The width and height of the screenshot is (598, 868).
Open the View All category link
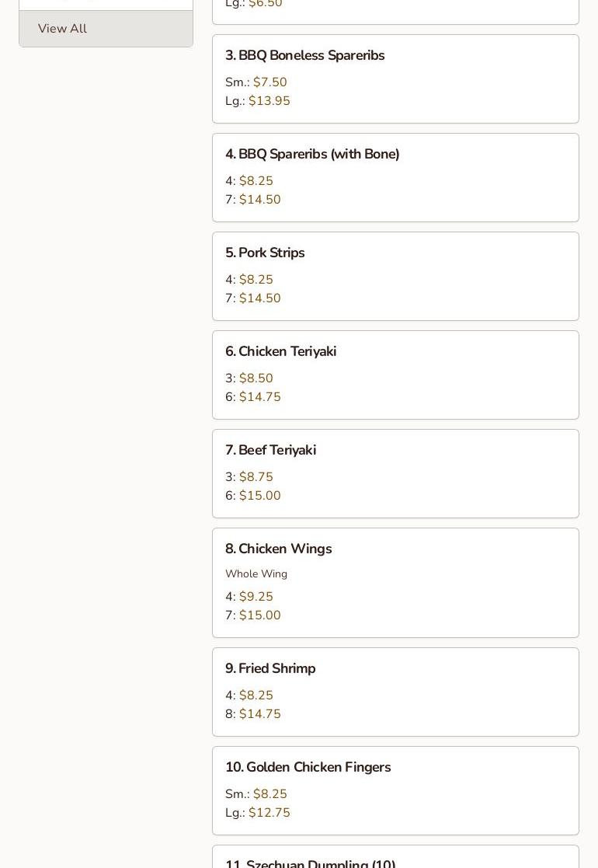[62, 29]
